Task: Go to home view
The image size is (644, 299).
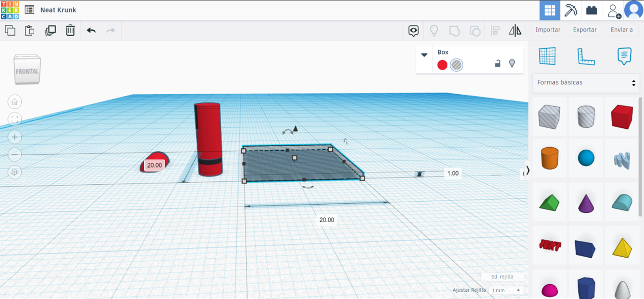Action: click(15, 102)
